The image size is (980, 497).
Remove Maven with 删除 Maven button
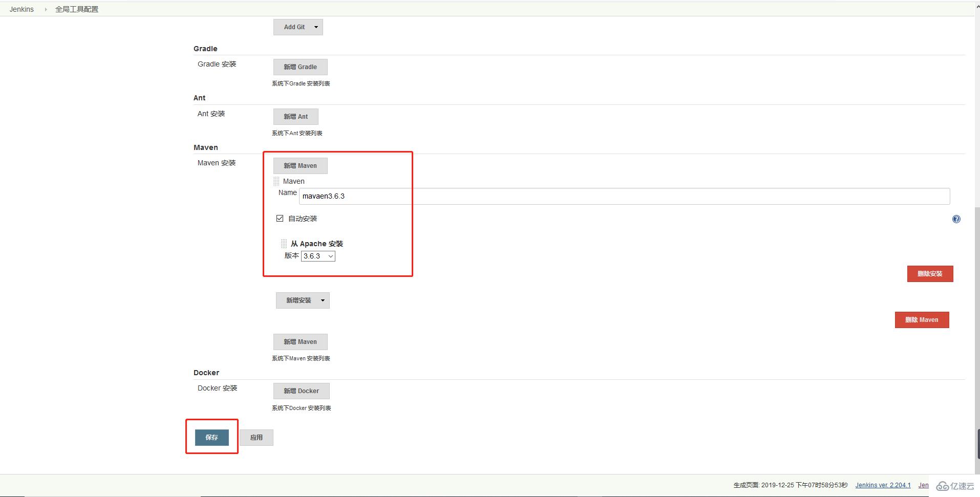click(922, 320)
